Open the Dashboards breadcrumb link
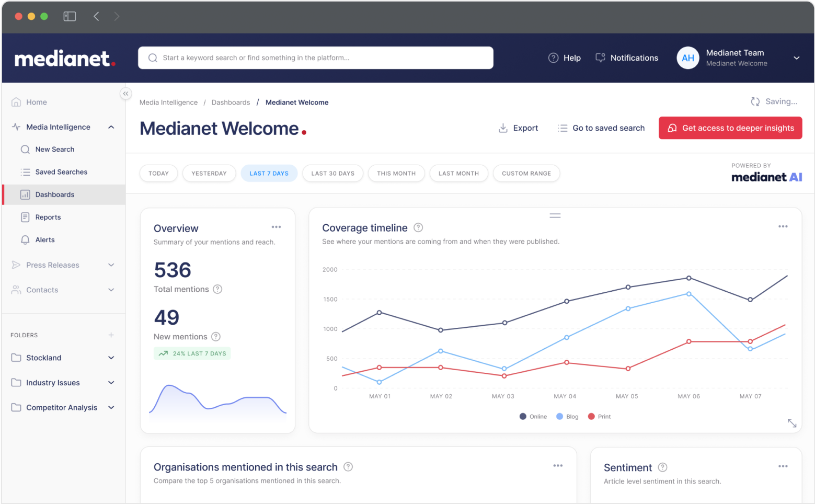This screenshot has width=815, height=504. pos(231,102)
